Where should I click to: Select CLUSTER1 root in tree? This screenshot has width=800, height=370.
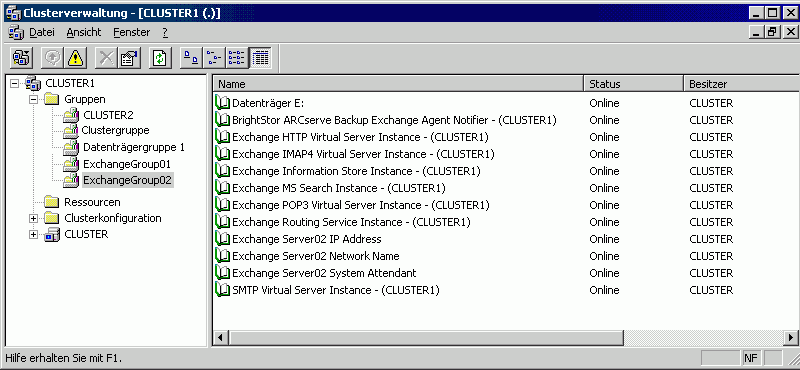(x=70, y=83)
